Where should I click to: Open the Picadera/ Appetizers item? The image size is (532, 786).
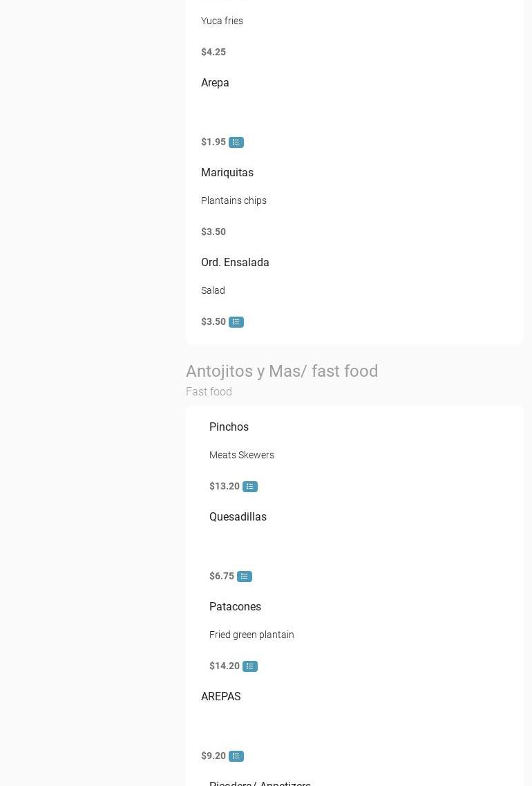[x=260, y=783]
